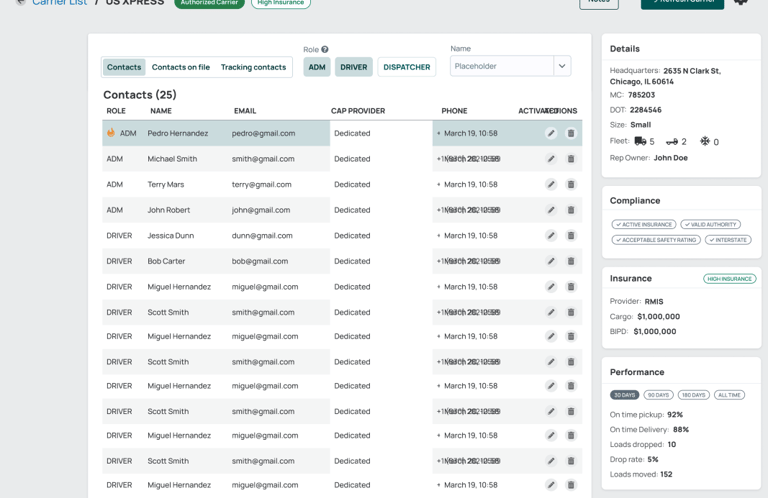Delete the Terry Mars contact
The image size is (768, 498).
click(x=571, y=184)
